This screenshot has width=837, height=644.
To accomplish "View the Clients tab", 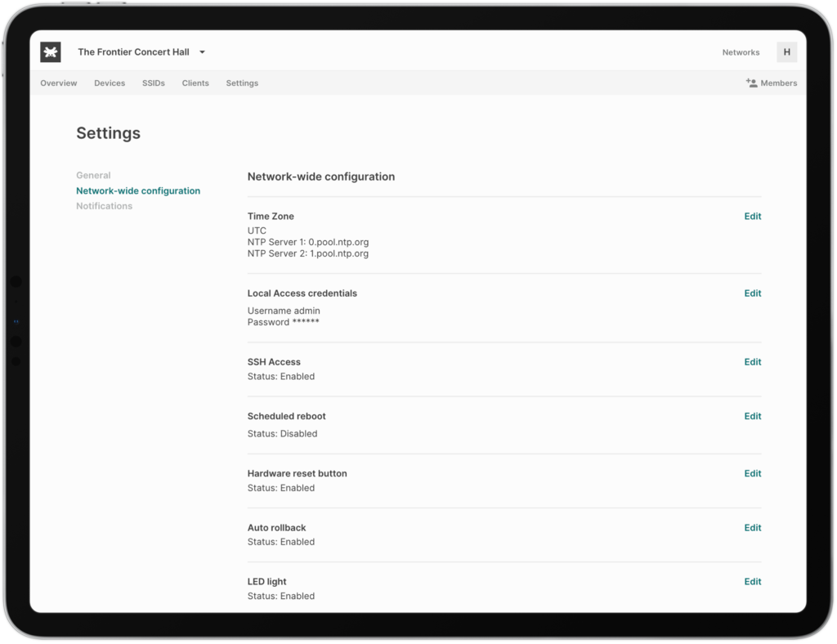I will [195, 83].
